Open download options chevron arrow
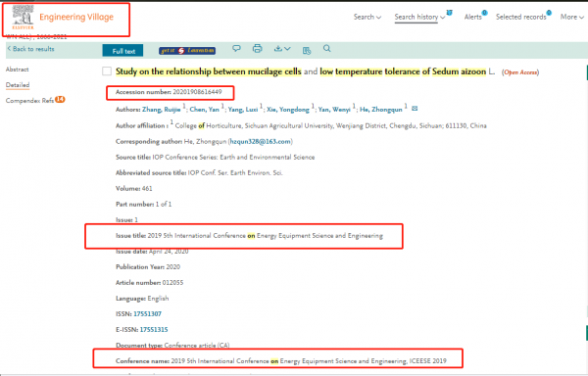Screen dimensions: 588x376 287,49
